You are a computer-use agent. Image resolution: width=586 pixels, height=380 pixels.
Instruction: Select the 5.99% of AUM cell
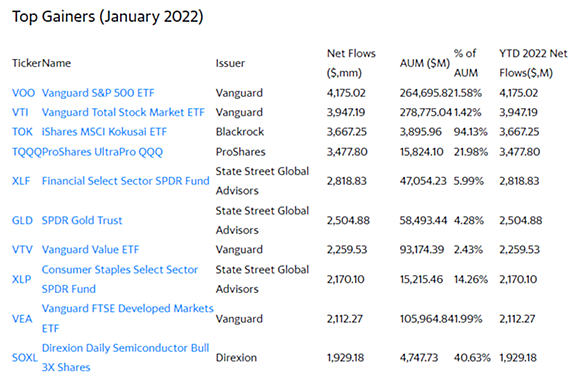pyautogui.click(x=469, y=181)
